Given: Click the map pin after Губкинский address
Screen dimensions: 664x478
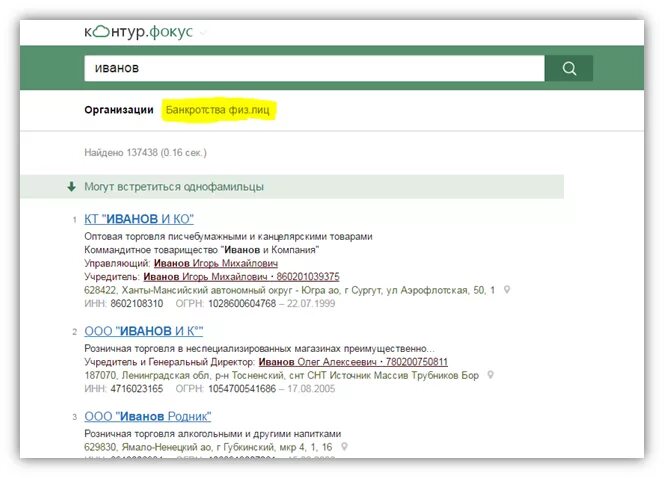Looking at the screenshot, I should (345, 447).
